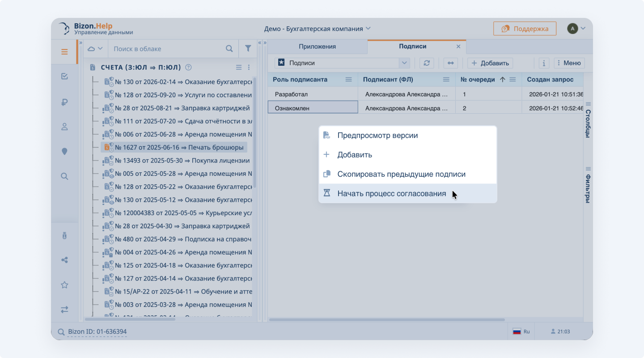Open the orange sidebar hamburger menu
Image resolution: width=644 pixels, height=358 pixels.
point(64,51)
